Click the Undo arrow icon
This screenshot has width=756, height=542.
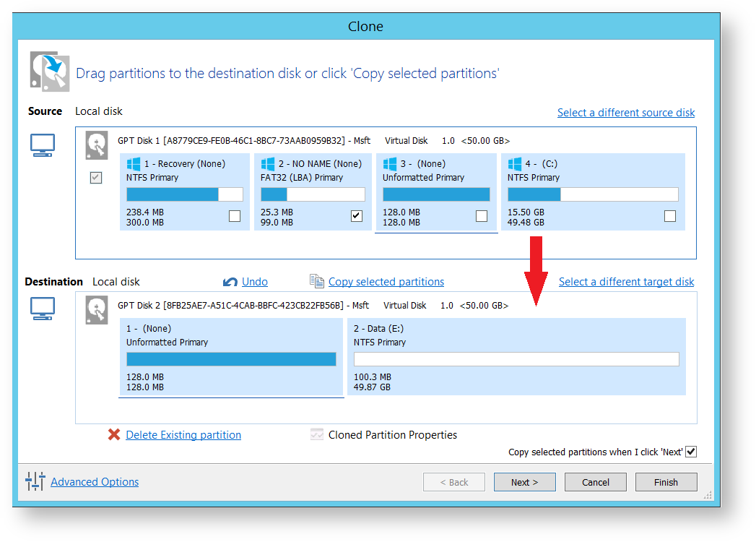tap(230, 282)
